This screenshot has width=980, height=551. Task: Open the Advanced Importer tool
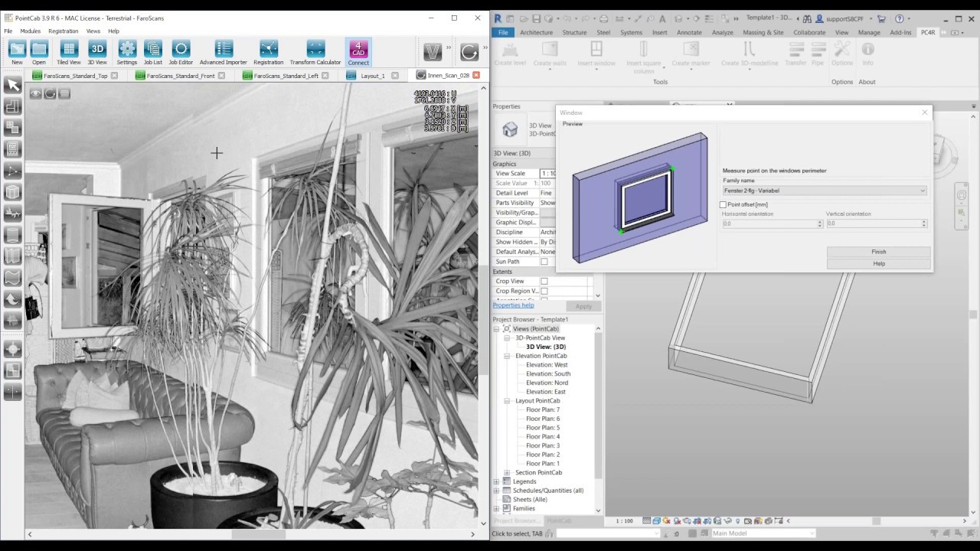click(x=224, y=51)
